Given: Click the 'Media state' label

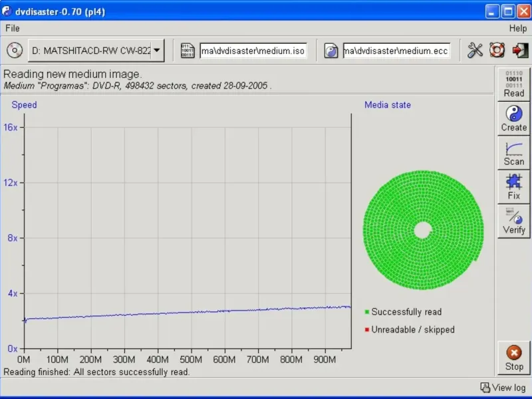Looking at the screenshot, I should click(x=388, y=105).
